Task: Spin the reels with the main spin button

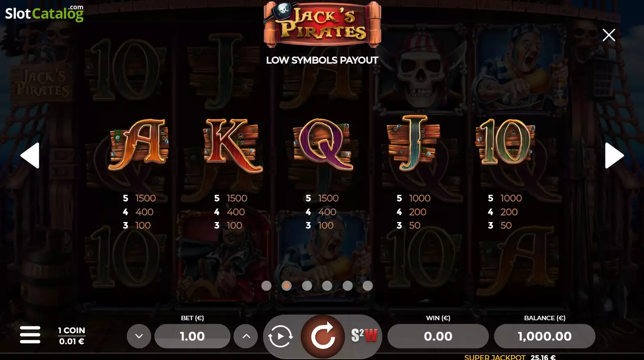Action: pos(323,336)
